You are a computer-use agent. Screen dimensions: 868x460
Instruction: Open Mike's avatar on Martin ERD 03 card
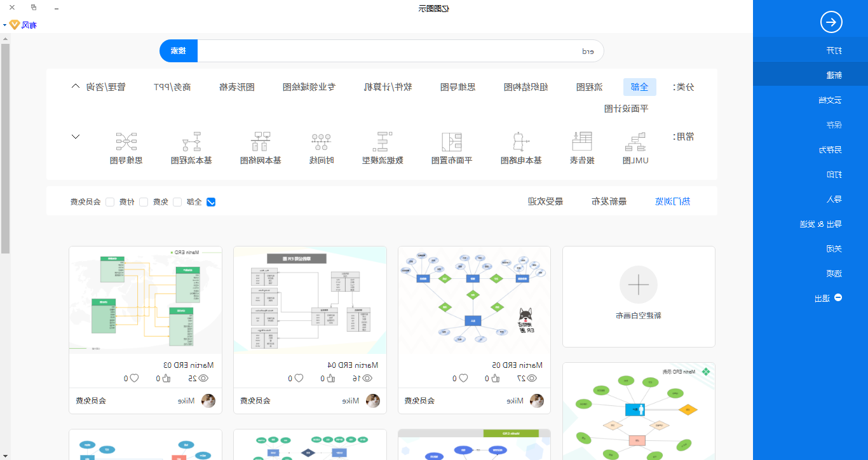208,401
